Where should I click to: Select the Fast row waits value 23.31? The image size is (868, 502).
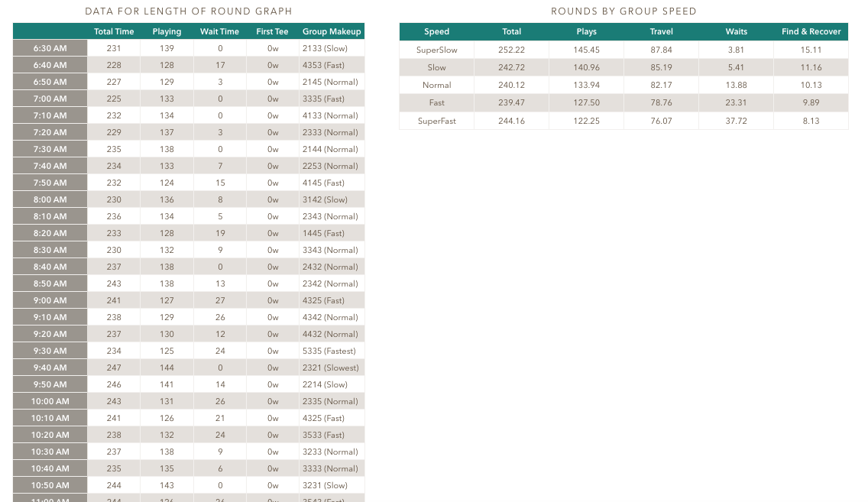(x=736, y=102)
